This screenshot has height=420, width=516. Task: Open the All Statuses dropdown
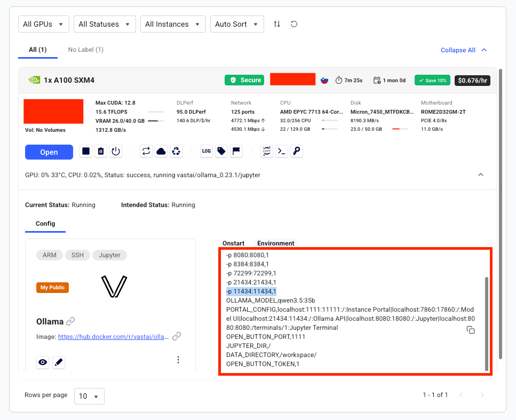point(105,24)
